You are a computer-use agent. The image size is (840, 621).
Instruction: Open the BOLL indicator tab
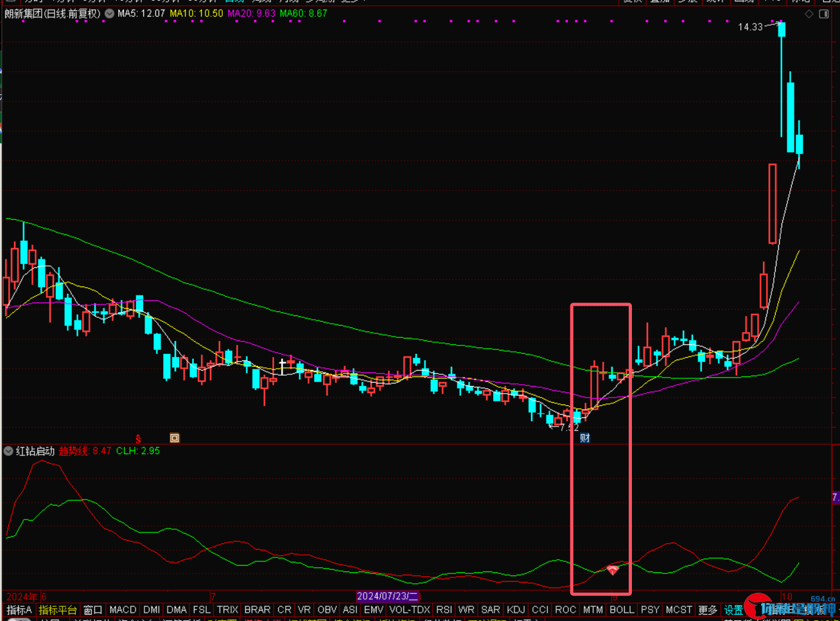tap(622, 609)
